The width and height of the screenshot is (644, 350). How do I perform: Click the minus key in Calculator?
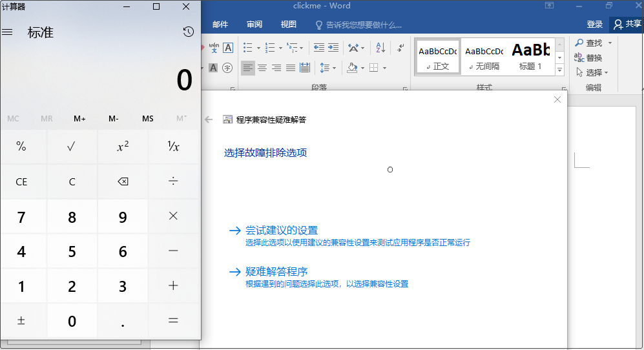(173, 251)
